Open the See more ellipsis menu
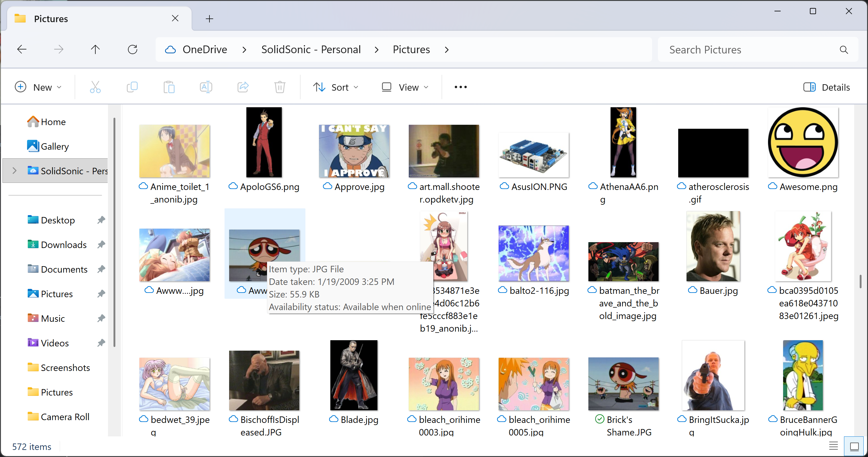 coord(460,87)
